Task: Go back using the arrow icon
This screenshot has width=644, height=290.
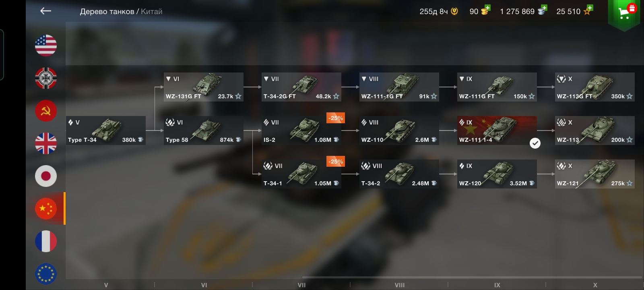Action: pyautogui.click(x=45, y=11)
